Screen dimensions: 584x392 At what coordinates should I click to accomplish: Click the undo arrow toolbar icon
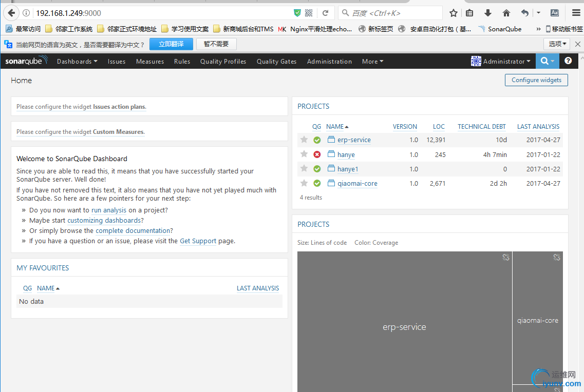click(x=525, y=13)
